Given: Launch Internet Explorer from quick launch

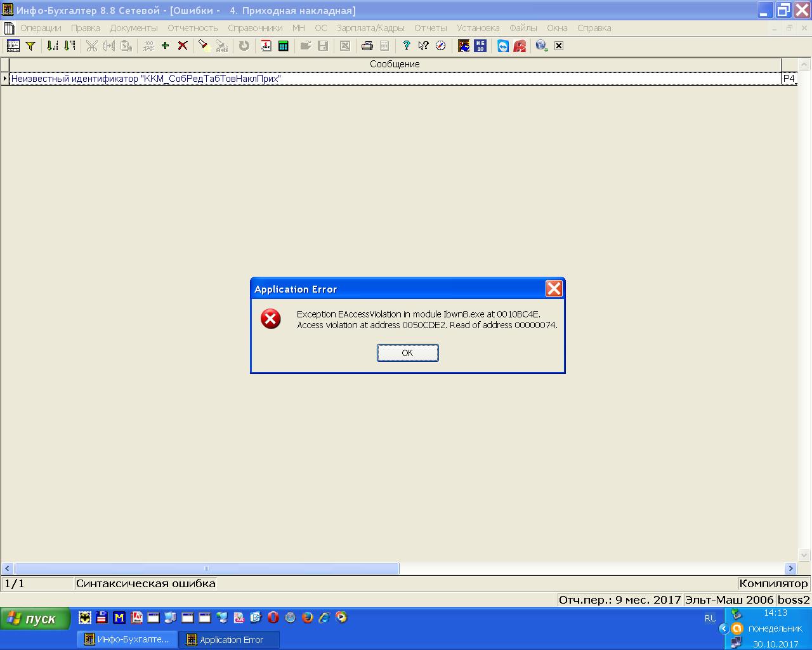Looking at the screenshot, I should 325,617.
